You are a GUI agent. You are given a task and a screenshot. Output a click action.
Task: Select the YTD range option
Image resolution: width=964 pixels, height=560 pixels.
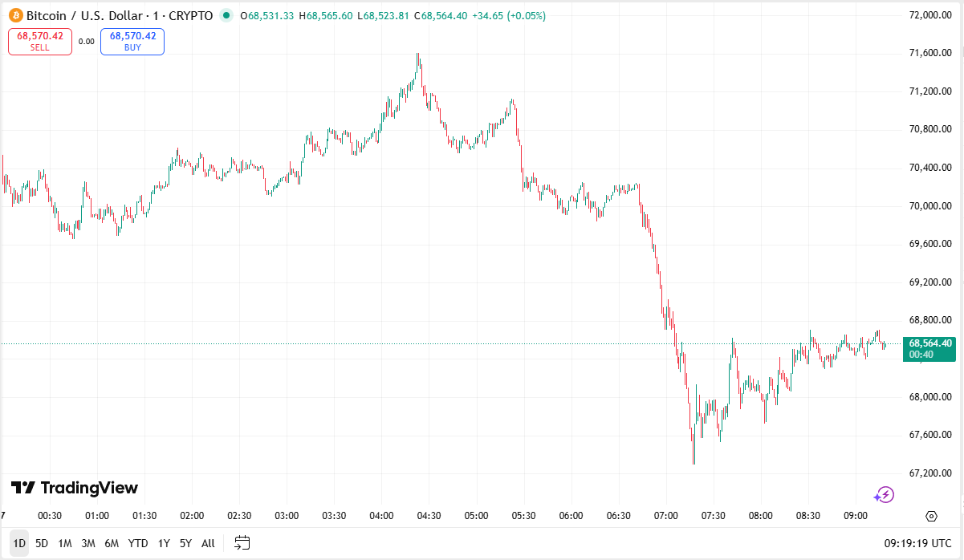(137, 543)
